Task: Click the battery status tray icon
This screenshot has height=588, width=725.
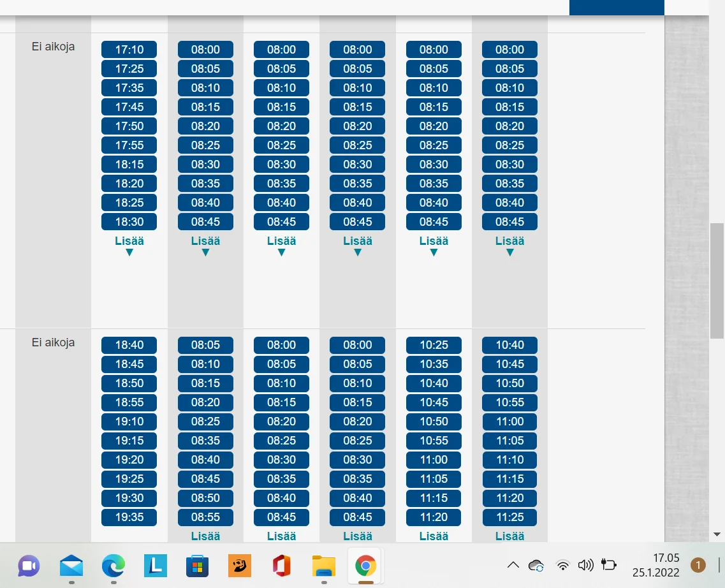Action: (609, 565)
